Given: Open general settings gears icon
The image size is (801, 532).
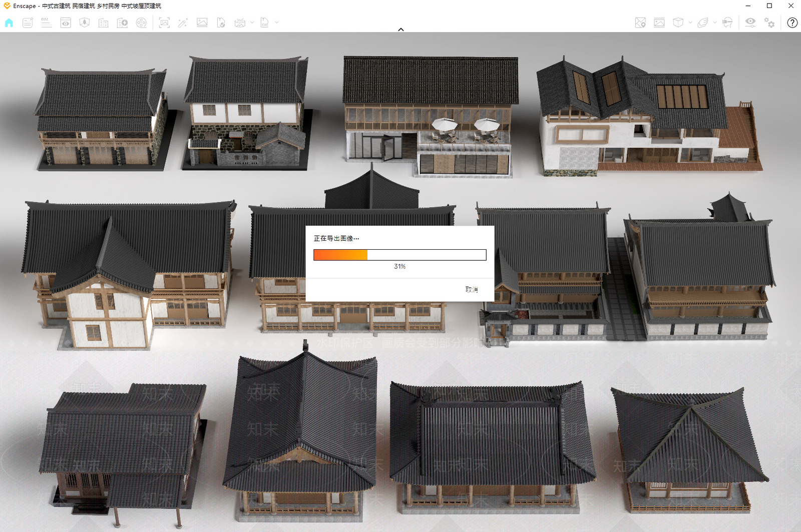Looking at the screenshot, I should tap(769, 23).
